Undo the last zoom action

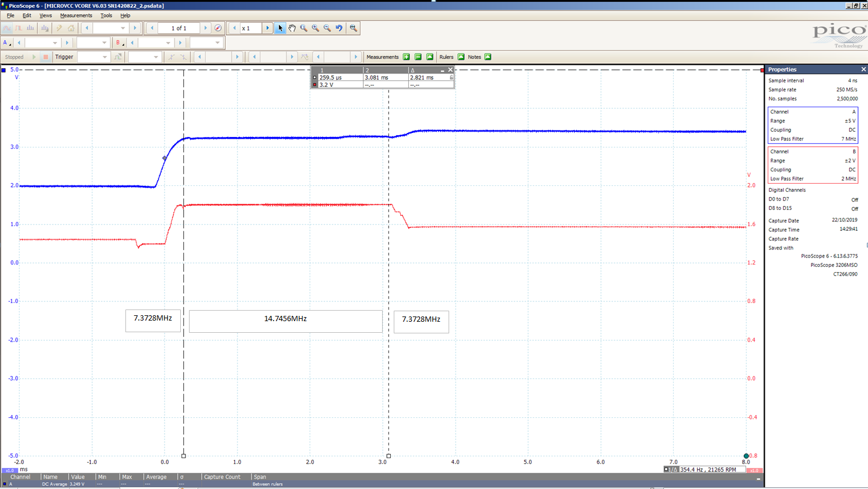click(x=339, y=27)
